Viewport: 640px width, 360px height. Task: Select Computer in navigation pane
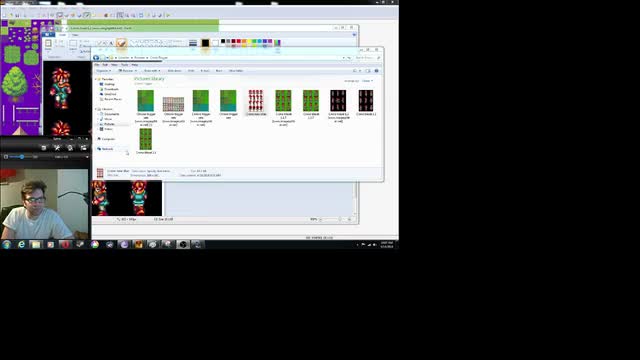108,139
